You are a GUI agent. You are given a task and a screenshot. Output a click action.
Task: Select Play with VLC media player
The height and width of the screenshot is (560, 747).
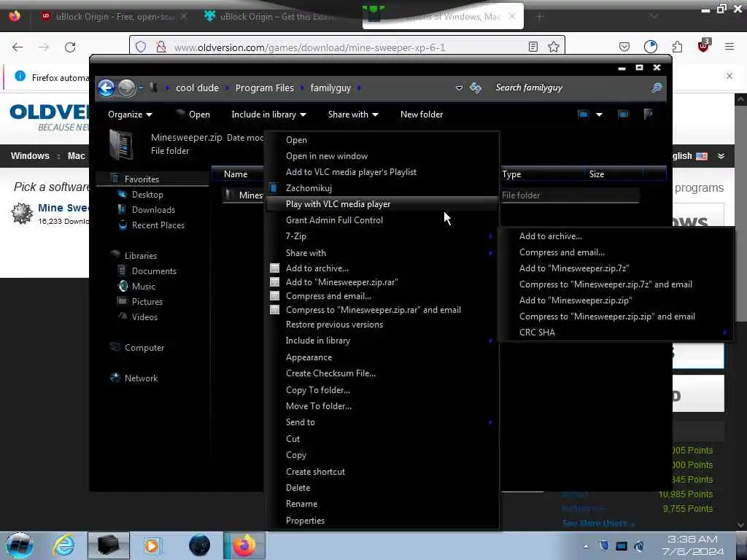pyautogui.click(x=382, y=204)
